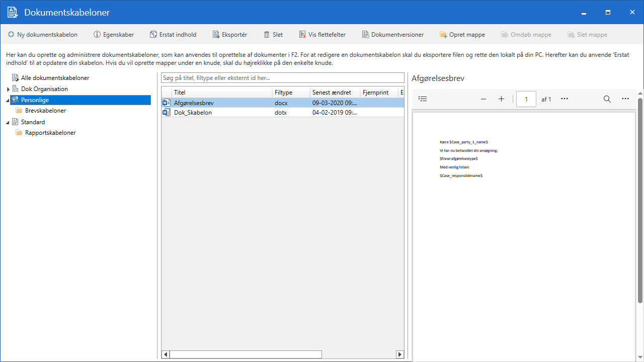This screenshot has height=362, width=644.
Task: Click Erstat indhold in the toolbar
Action: [173, 35]
